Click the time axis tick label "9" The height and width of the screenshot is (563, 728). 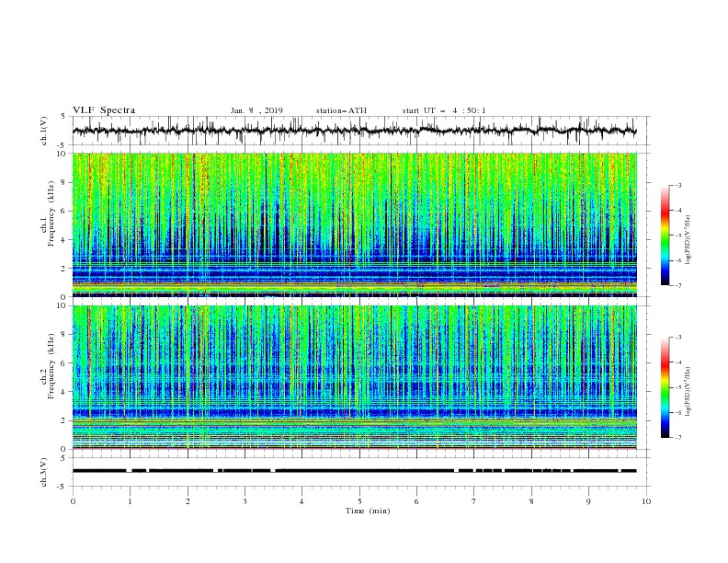click(588, 501)
